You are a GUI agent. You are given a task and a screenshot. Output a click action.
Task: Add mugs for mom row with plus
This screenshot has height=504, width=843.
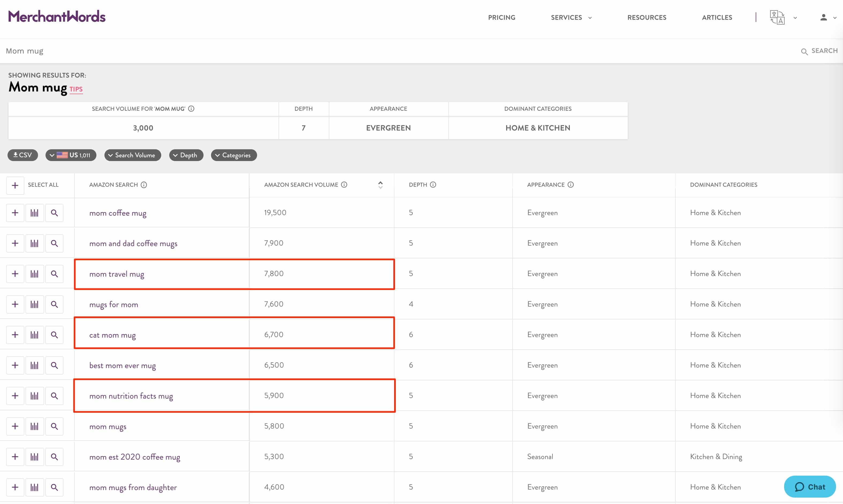pos(15,304)
